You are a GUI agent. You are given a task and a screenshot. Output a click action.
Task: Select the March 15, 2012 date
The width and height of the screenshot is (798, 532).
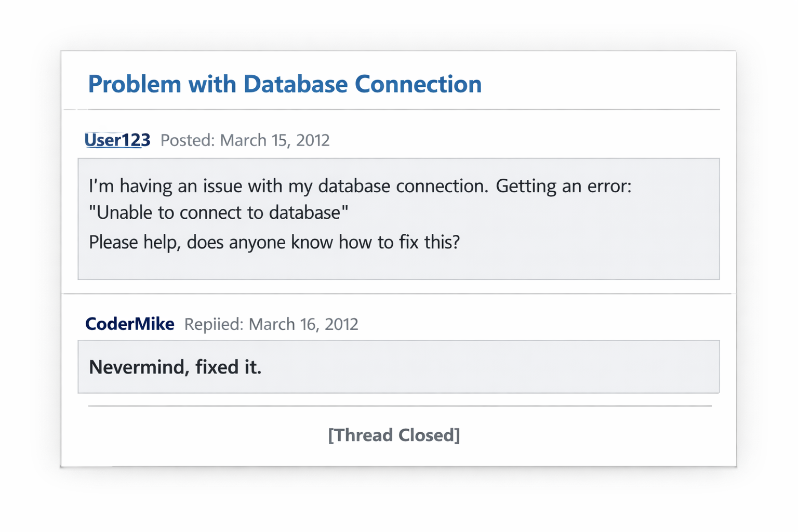pos(275,140)
